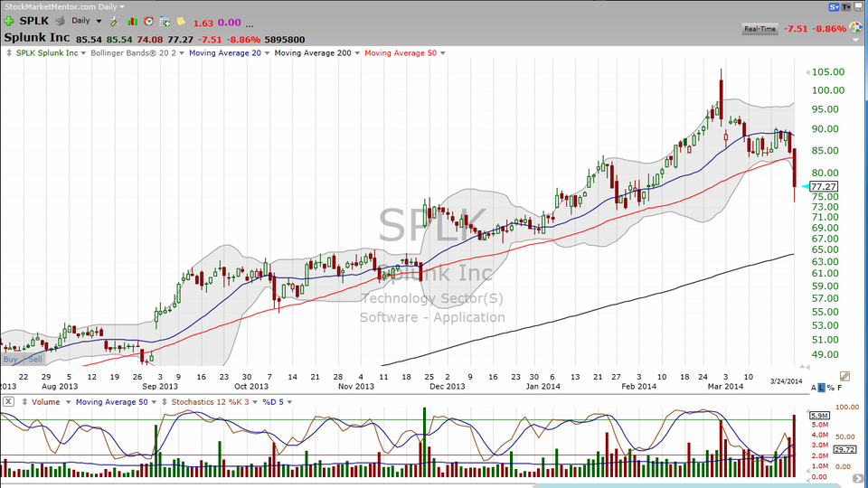Add a symbol with green plus icon
Image resolution: width=868 pixels, height=488 pixels.
[9, 21]
